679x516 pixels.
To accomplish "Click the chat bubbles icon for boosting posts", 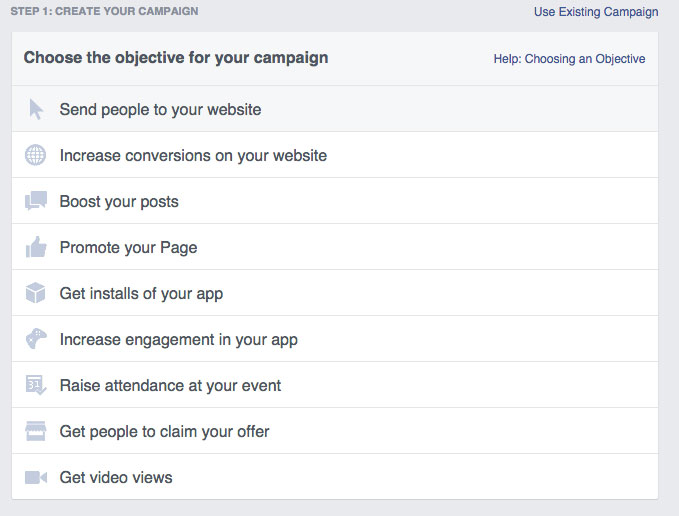I will 36,201.
